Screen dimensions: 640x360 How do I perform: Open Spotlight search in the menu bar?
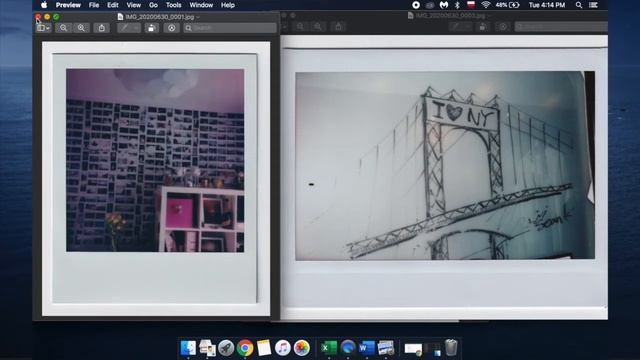coord(579,5)
